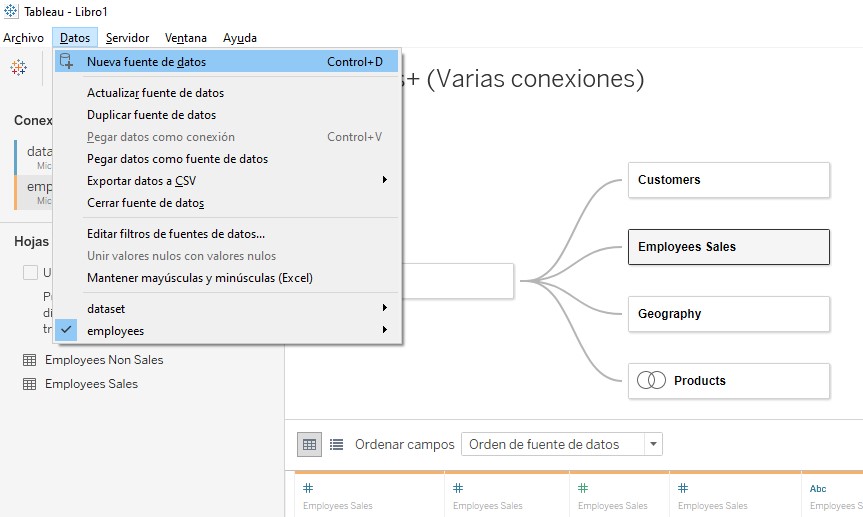This screenshot has width=863, height=517.
Task: Open the Servidor menu
Action: pyautogui.click(x=127, y=38)
